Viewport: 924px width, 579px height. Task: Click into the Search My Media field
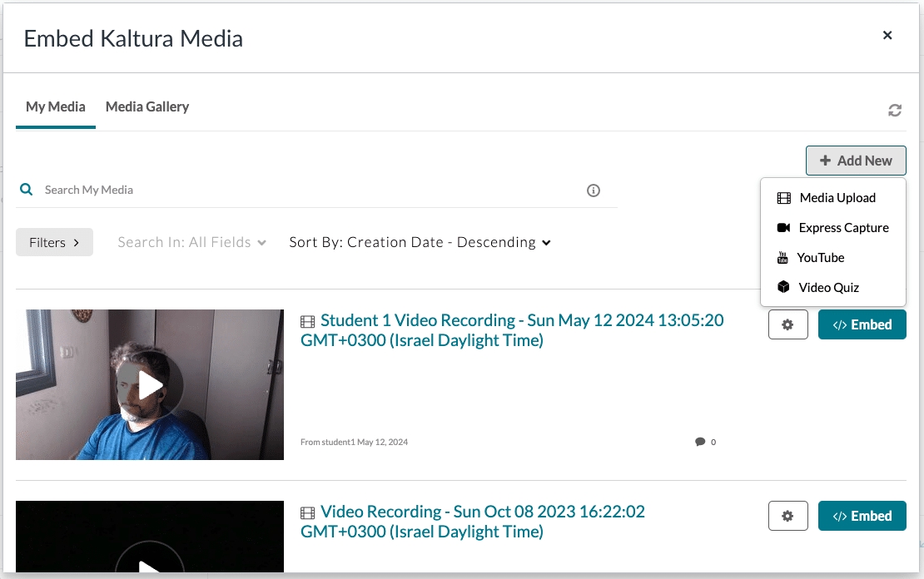tap(308, 191)
